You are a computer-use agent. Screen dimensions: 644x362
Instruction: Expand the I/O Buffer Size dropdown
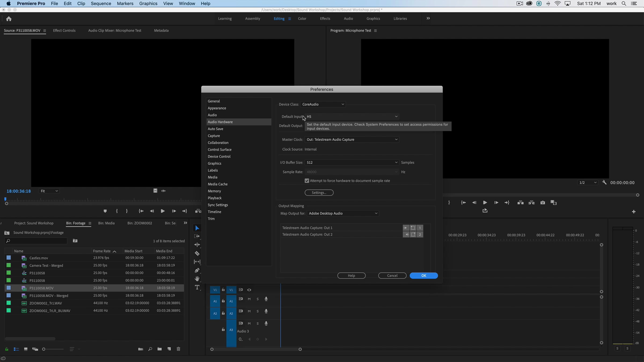click(352, 162)
